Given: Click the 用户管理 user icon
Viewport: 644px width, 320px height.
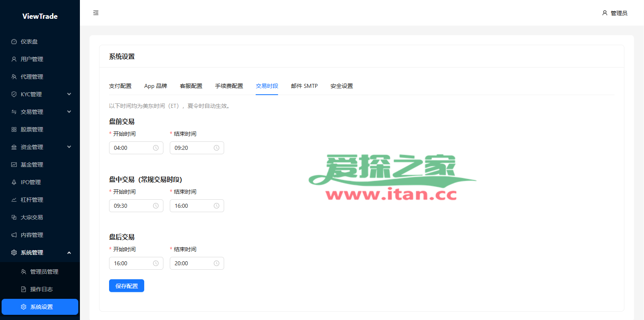Looking at the screenshot, I should point(14,59).
